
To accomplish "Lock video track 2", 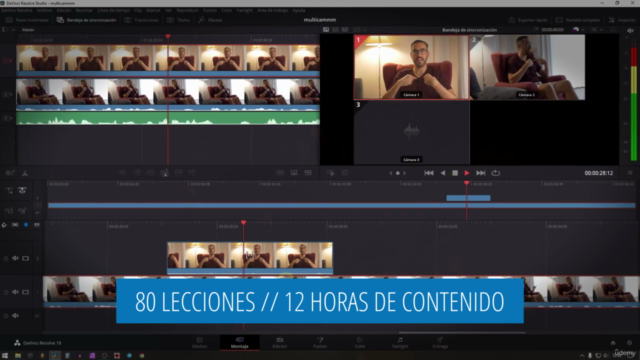I will [6, 258].
